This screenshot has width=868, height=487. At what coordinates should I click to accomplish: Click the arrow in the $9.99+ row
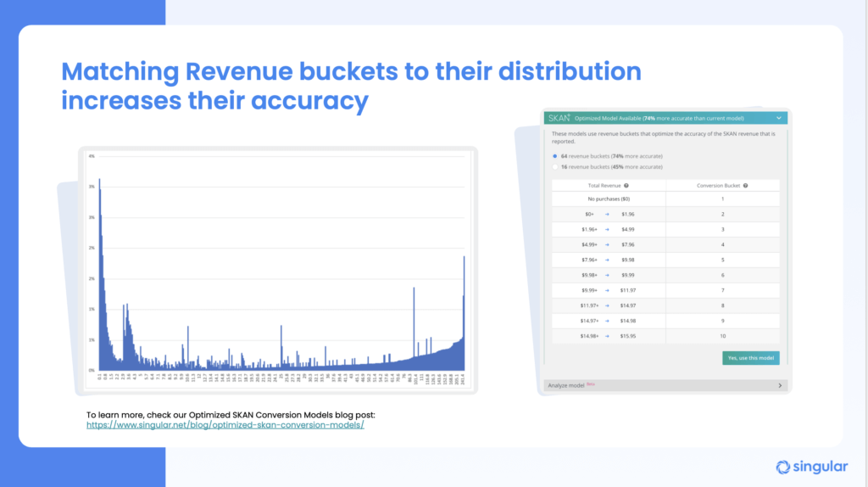607,290
